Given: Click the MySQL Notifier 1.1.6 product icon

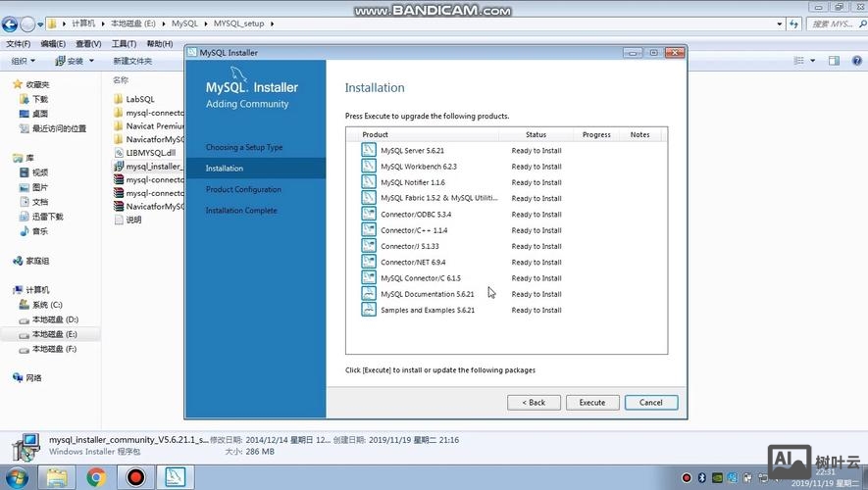Looking at the screenshot, I should pos(368,182).
